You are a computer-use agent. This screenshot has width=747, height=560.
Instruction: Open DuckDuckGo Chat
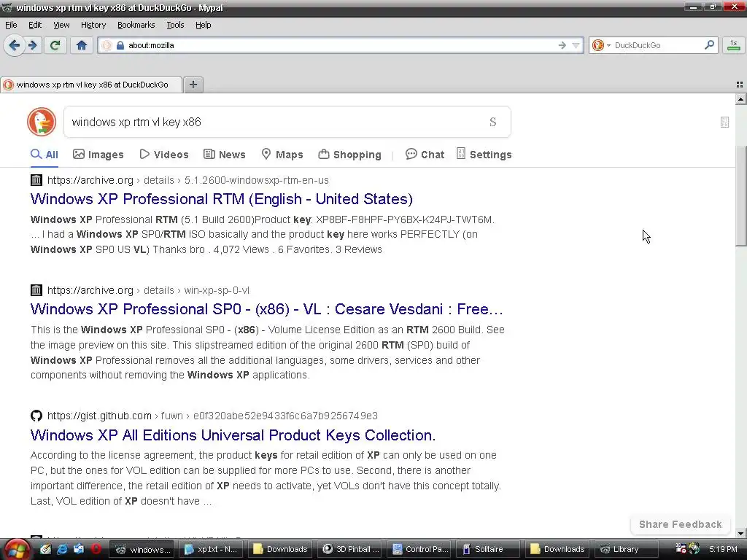coord(425,155)
